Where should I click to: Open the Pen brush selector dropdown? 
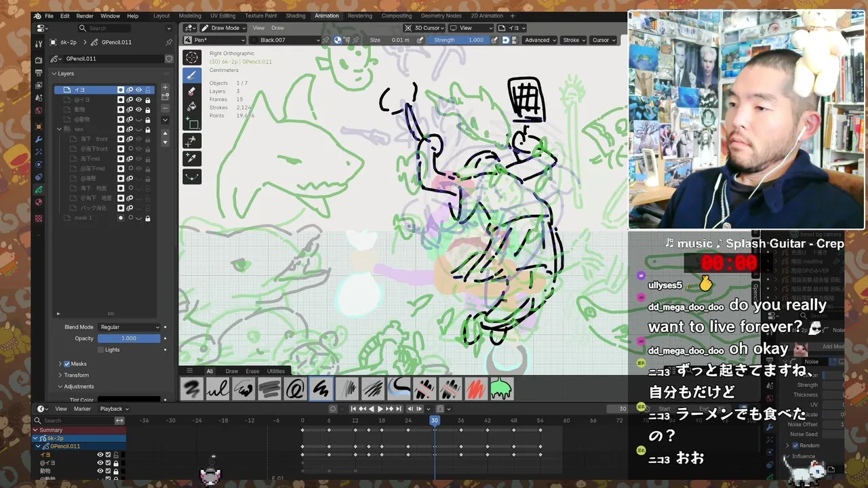[x=215, y=40]
